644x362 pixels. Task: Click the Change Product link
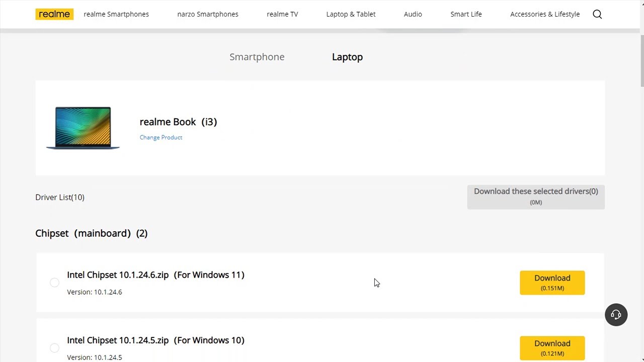coord(161,137)
